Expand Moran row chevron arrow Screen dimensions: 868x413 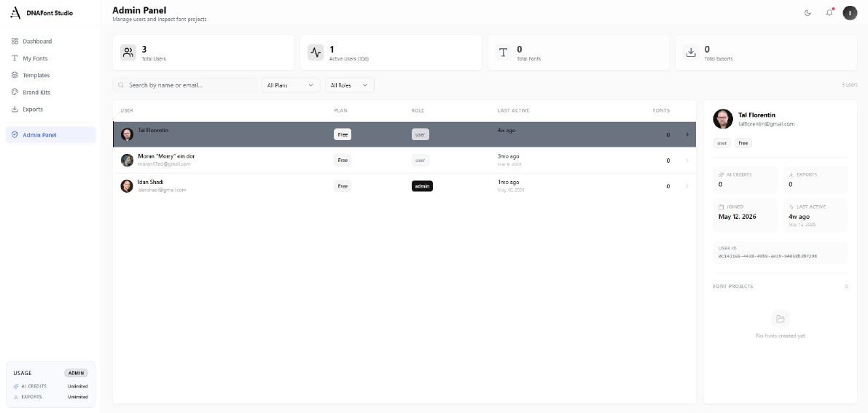tap(687, 161)
